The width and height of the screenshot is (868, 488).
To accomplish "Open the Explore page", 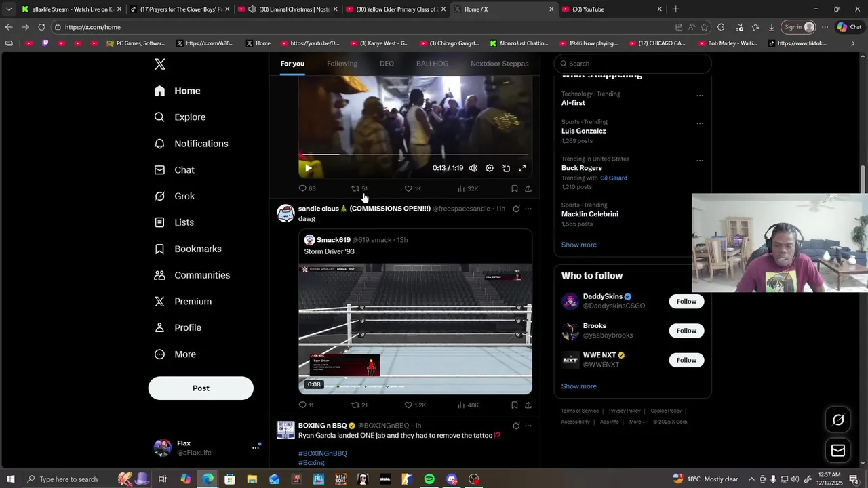I will [x=180, y=117].
